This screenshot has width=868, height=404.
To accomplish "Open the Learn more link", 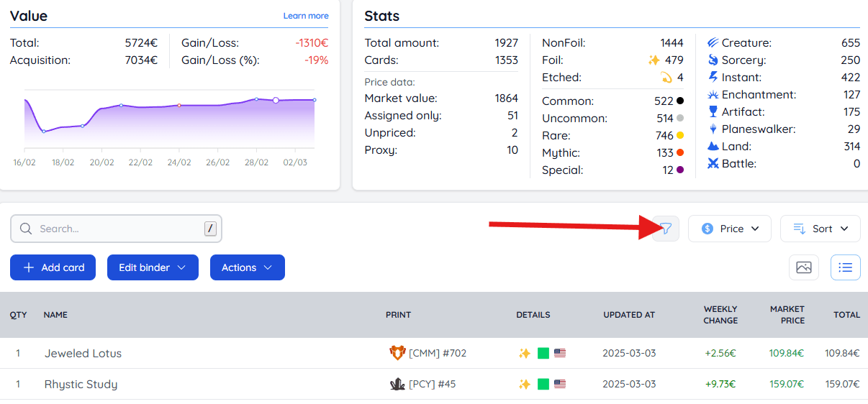I will tap(306, 16).
